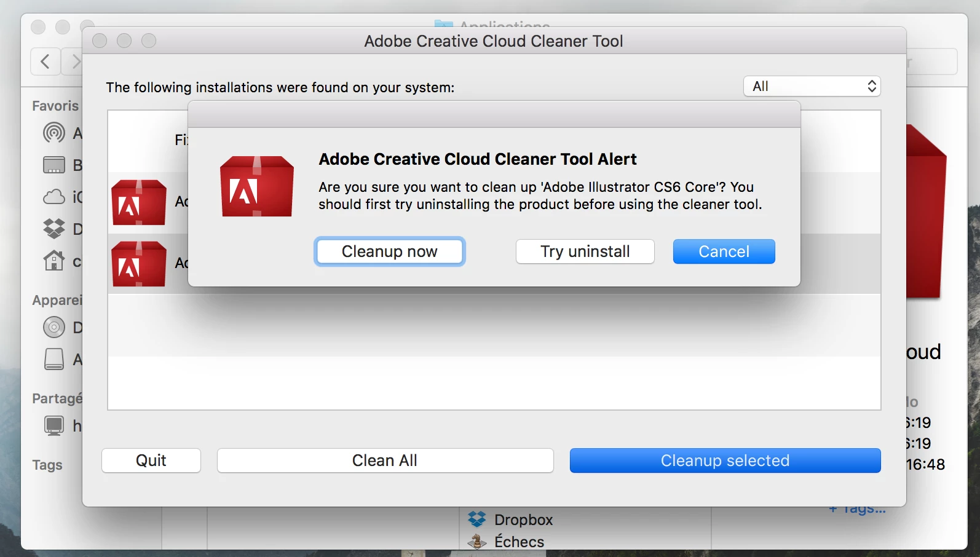
Task: Go back in the Finder window
Action: (45, 61)
